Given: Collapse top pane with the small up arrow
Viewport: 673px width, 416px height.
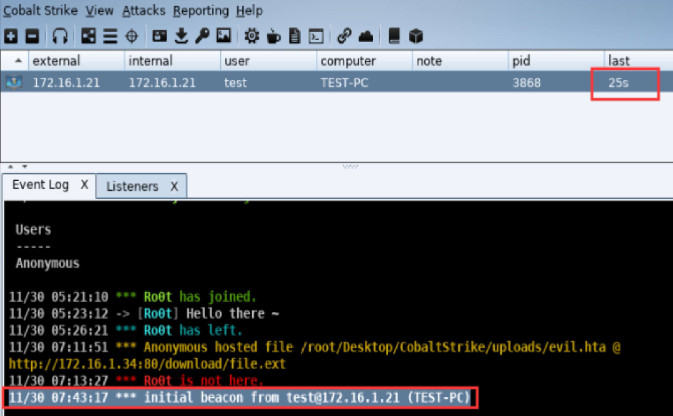Looking at the screenshot, I should [x=11, y=167].
